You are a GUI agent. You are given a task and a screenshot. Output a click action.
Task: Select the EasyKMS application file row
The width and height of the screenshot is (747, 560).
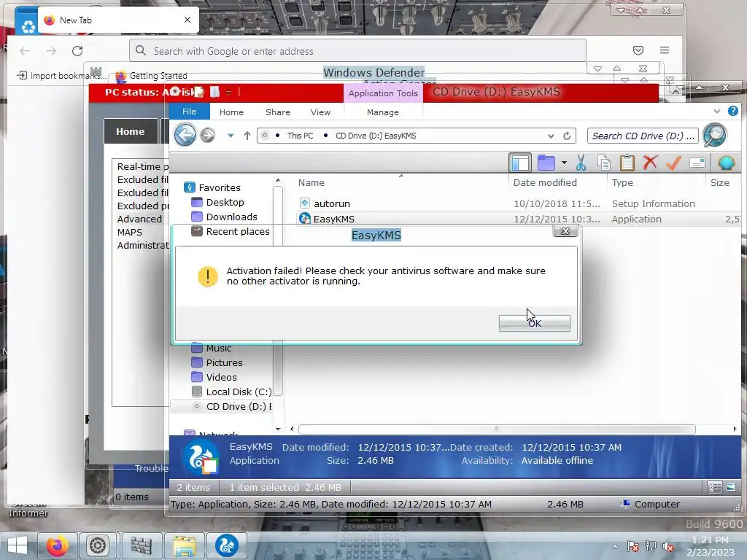click(519, 219)
